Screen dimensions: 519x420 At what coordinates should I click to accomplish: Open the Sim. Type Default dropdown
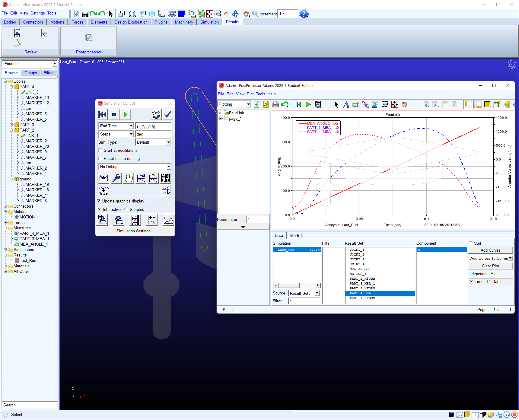168,142
